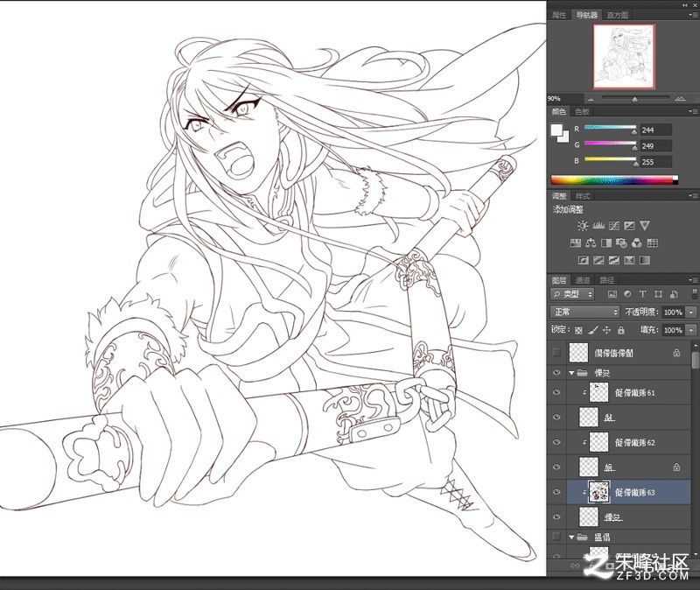700x590 pixels.
Task: Click the red R channel slider
Action: coord(611,128)
